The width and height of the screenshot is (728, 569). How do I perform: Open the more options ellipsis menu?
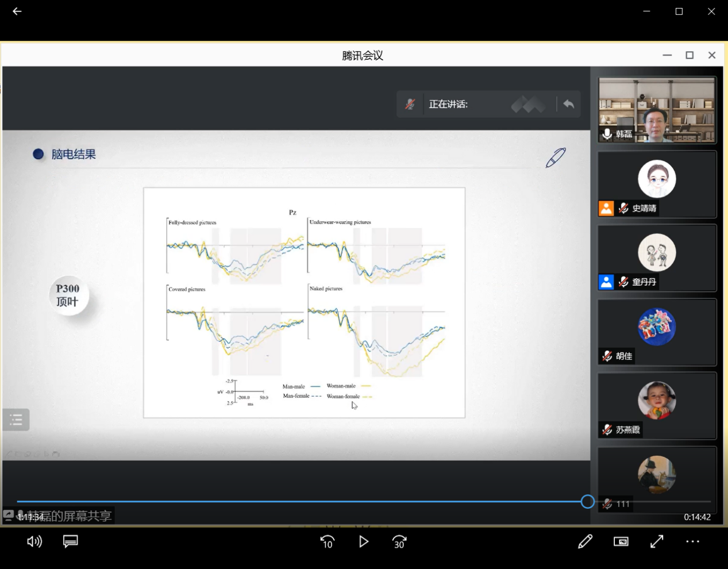click(692, 541)
